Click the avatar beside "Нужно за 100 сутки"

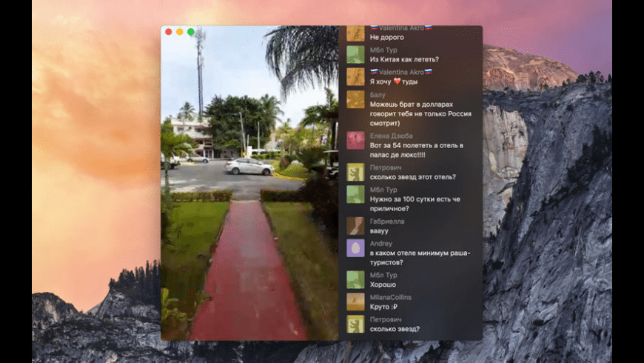coord(355,194)
